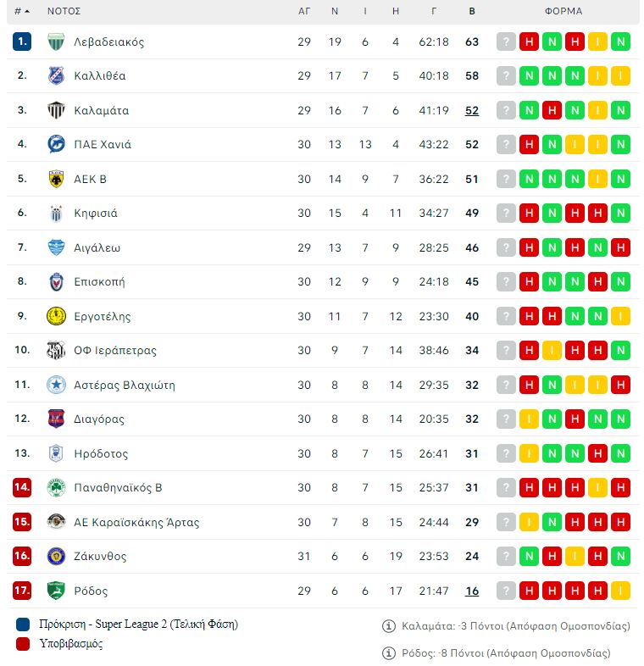This screenshot has width=644, height=666.
Task: Click the Ρόδος green deer crest
Action: coord(56,591)
